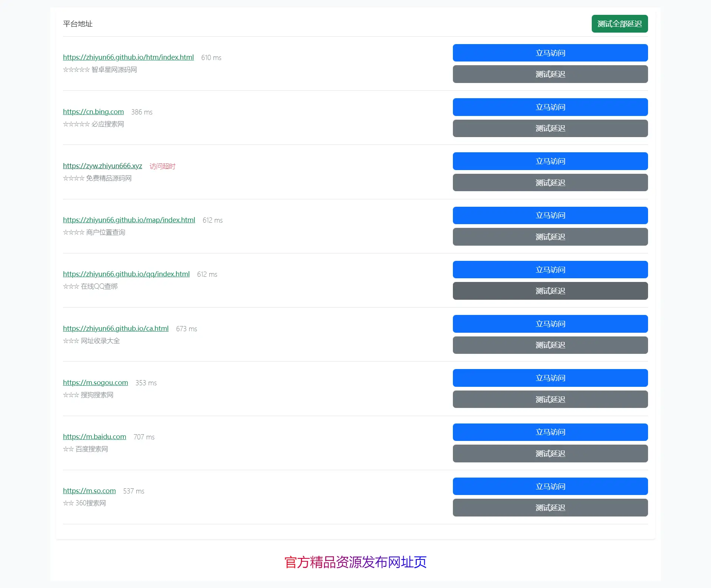The image size is (711, 588).
Task: Open the https://m.so.com link
Action: pyautogui.click(x=89, y=491)
